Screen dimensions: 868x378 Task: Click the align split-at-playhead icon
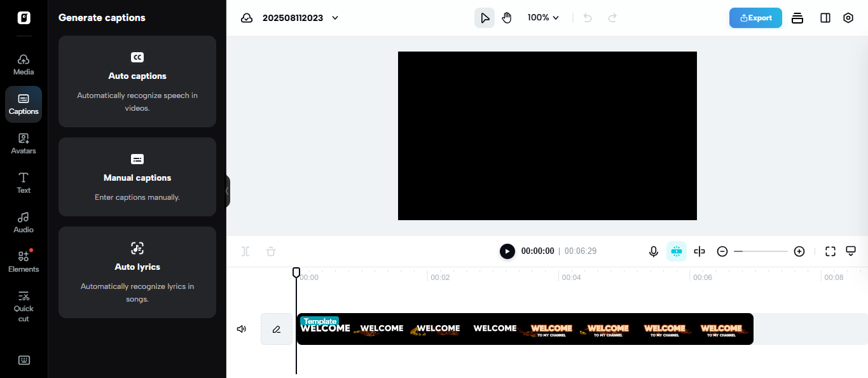point(699,251)
